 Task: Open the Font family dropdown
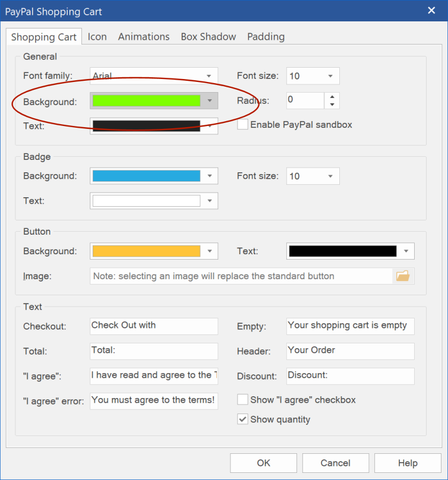point(154,76)
